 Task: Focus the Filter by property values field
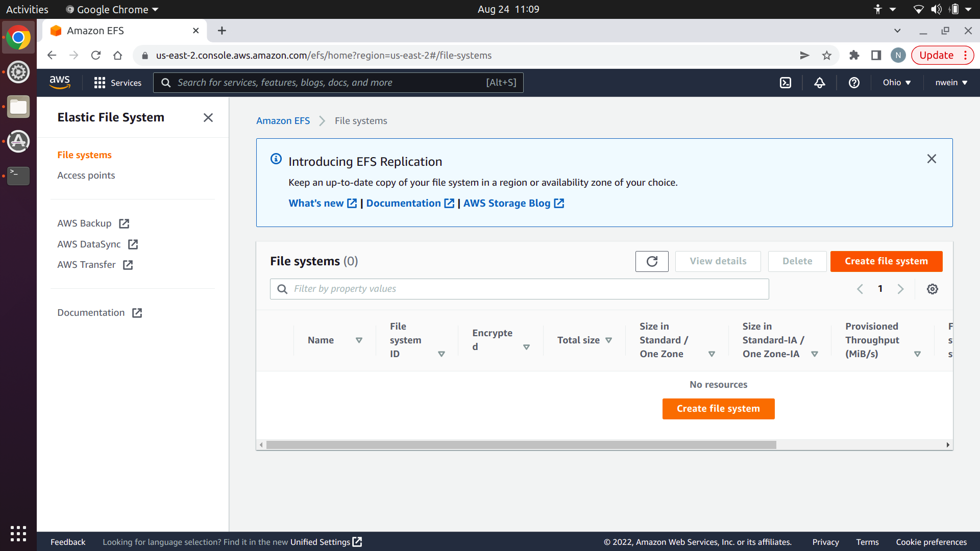[519, 289]
